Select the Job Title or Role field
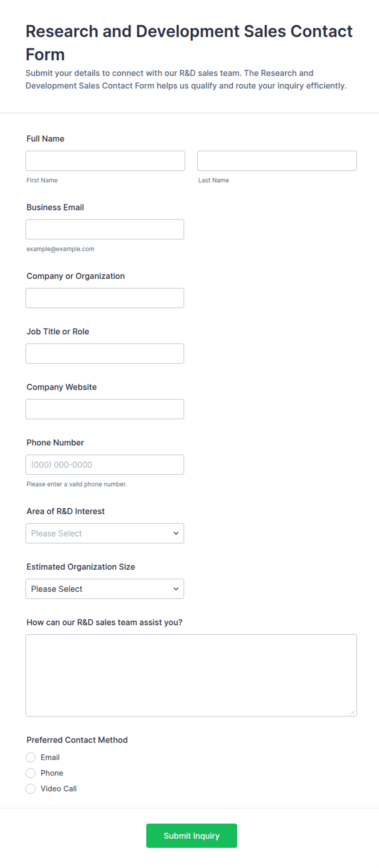Image resolution: width=379 pixels, height=868 pixels. (x=105, y=354)
